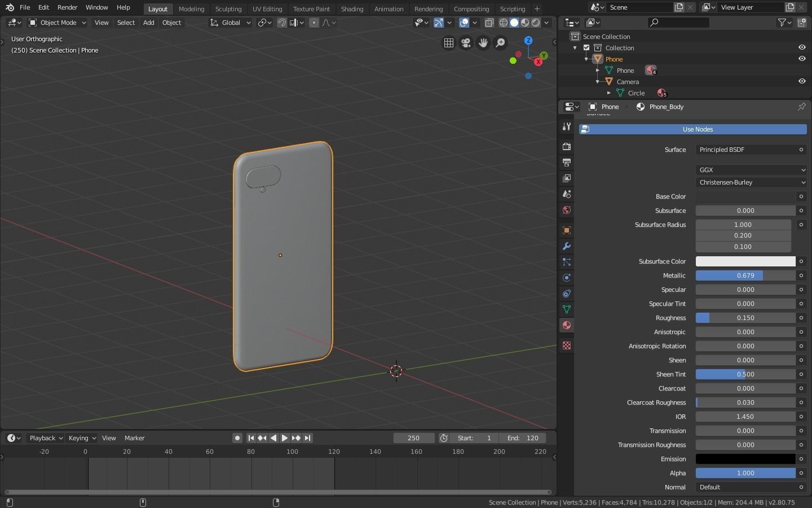The height and width of the screenshot is (508, 812).
Task: Click the material icon next to Phone mesh
Action: click(651, 71)
